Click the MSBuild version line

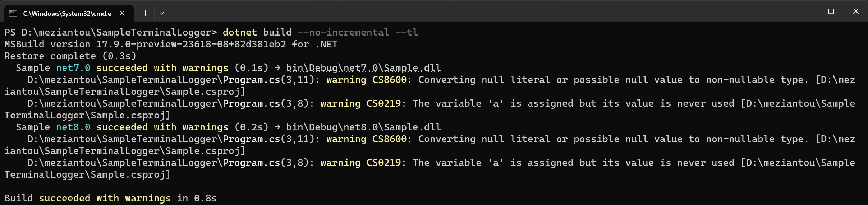click(171, 44)
